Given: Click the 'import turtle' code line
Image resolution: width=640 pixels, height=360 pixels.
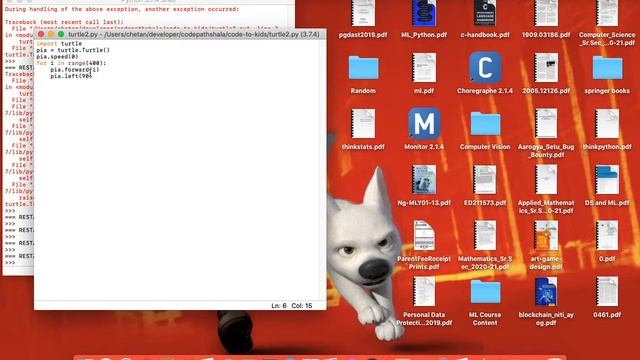Looking at the screenshot, I should (59, 44).
